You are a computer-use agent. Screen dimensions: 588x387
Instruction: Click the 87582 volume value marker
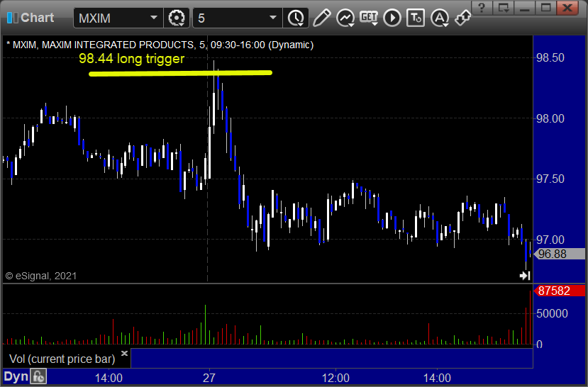coord(559,291)
